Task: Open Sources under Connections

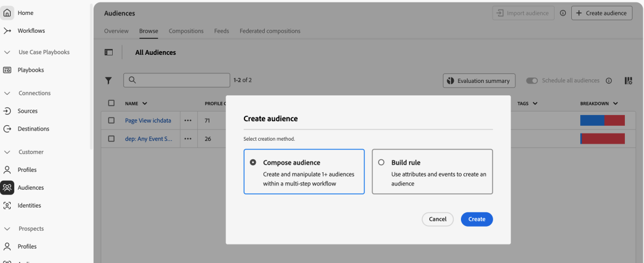Action: coord(7,111)
